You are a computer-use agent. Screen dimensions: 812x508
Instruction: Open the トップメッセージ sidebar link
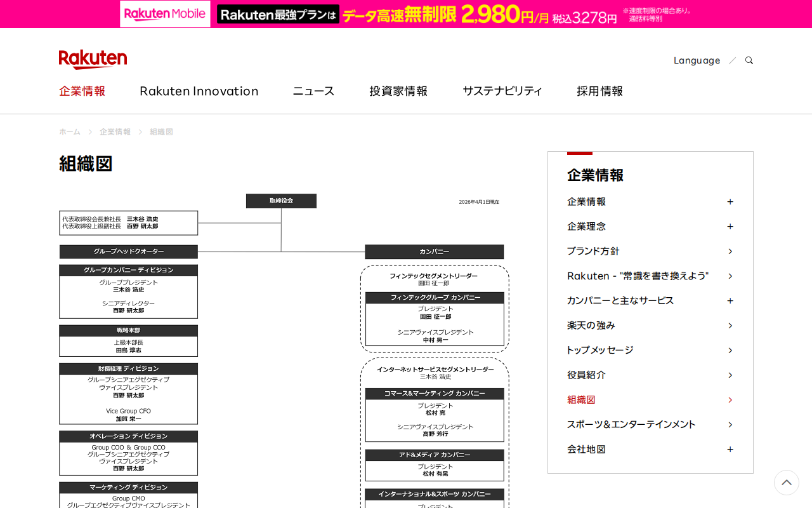pyautogui.click(x=600, y=351)
